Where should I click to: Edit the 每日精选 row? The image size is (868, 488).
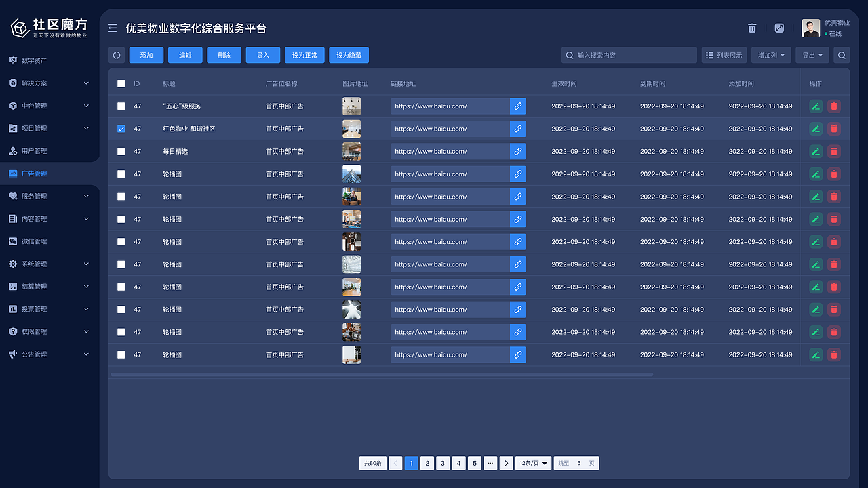pos(816,151)
